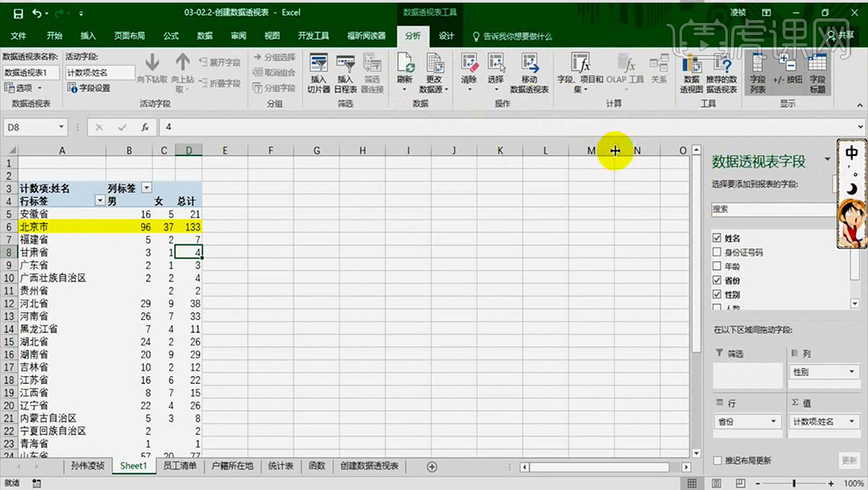Screen dimensions: 868x490
Task: Undo the last action
Action: [37, 13]
